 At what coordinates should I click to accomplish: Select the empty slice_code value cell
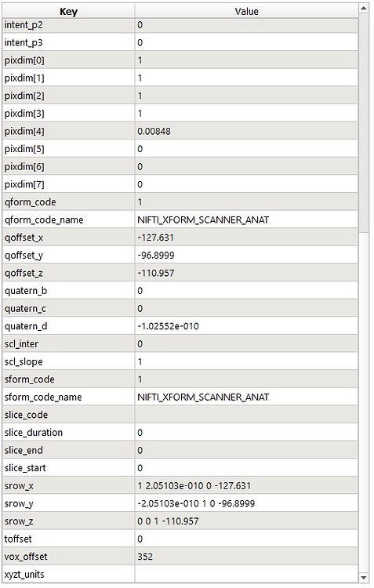pos(246,415)
